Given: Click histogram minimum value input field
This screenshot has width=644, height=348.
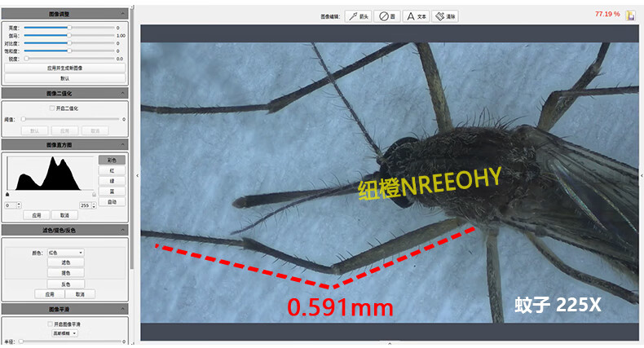Looking at the screenshot, I should tap(11, 205).
